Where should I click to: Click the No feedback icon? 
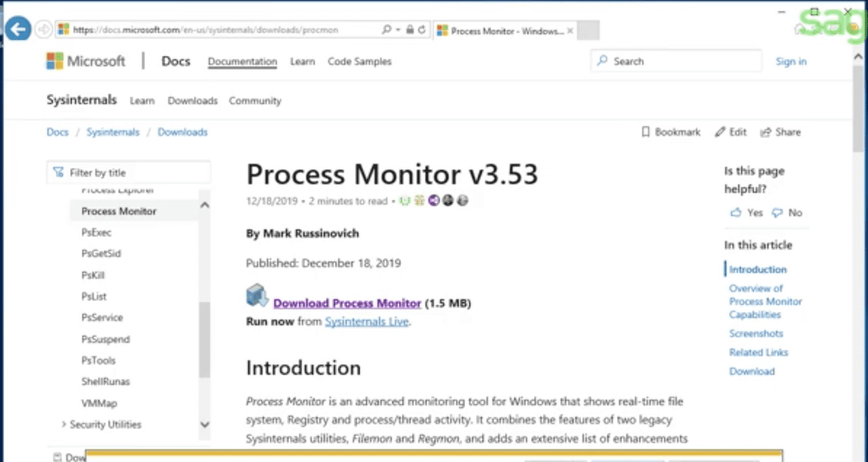(777, 213)
